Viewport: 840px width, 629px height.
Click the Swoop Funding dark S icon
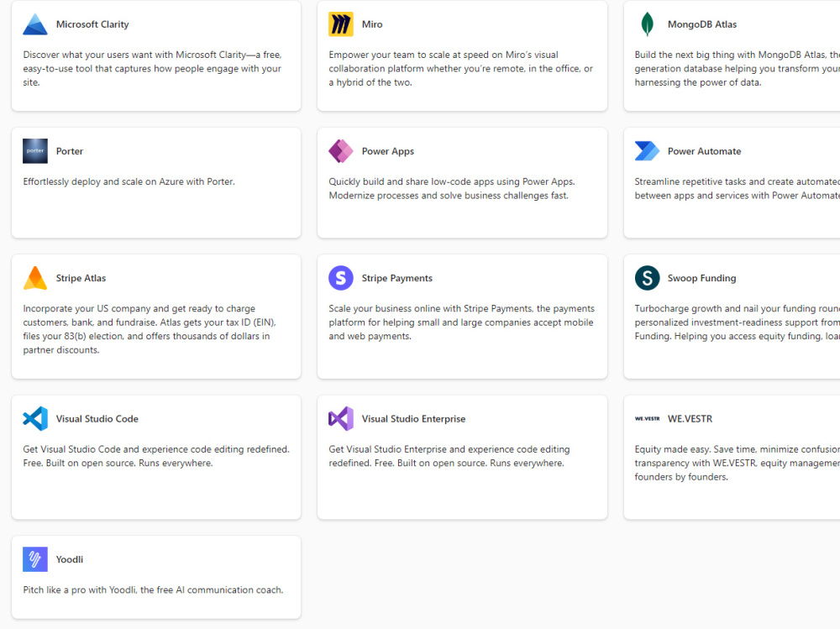coord(647,278)
